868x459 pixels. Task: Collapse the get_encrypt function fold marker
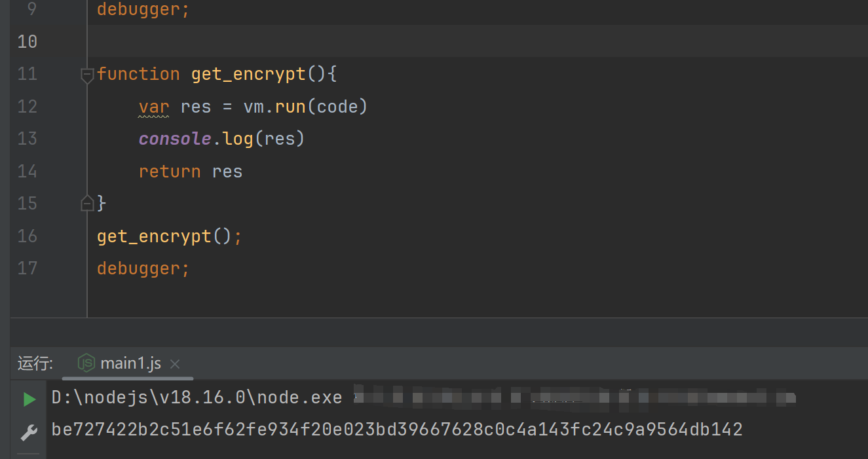(x=87, y=75)
